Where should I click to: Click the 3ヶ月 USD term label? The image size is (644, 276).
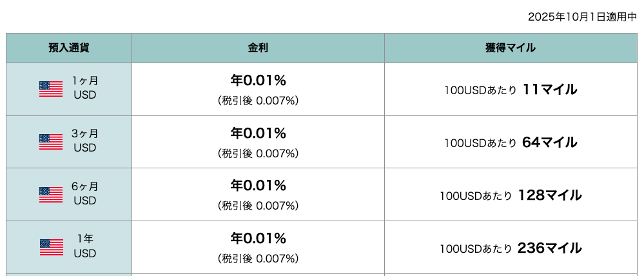tap(85, 141)
